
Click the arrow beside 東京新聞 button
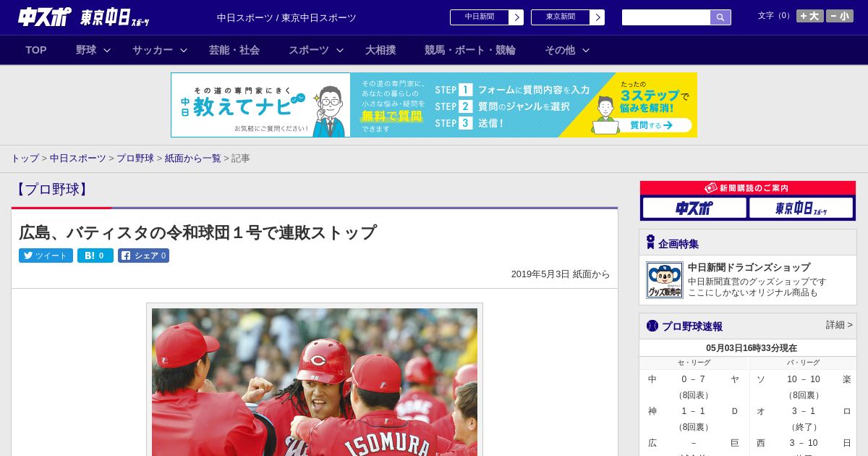point(597,17)
